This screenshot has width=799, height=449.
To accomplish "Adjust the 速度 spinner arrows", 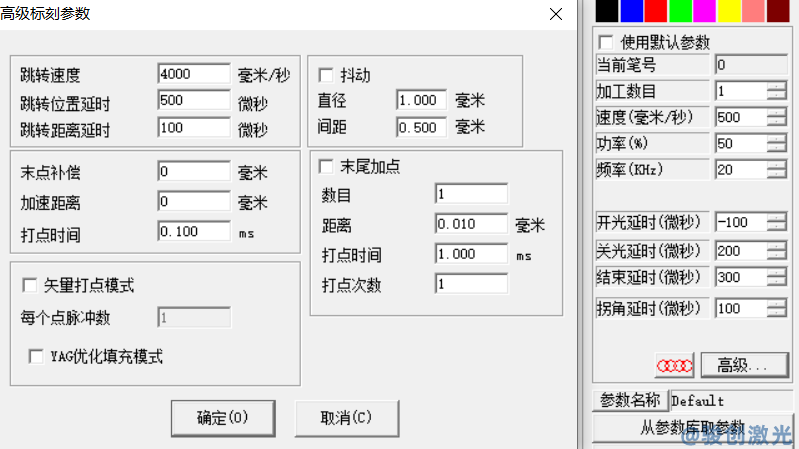I will tap(777, 117).
